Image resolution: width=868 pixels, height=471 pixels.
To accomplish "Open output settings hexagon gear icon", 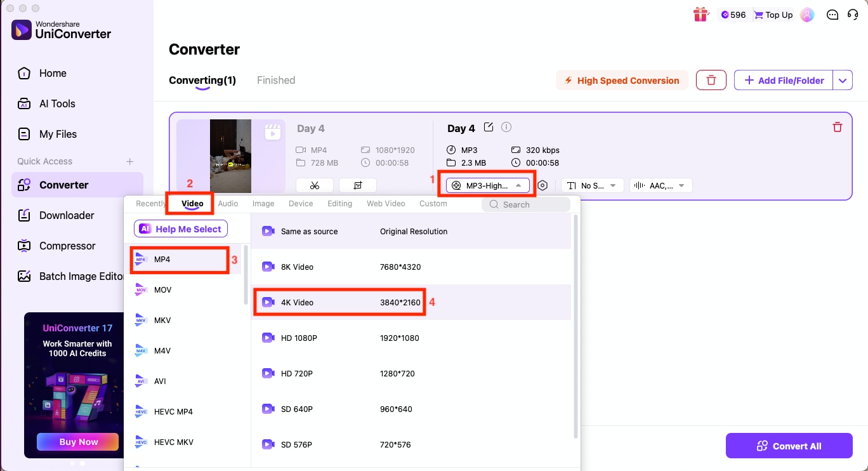I will (x=542, y=185).
